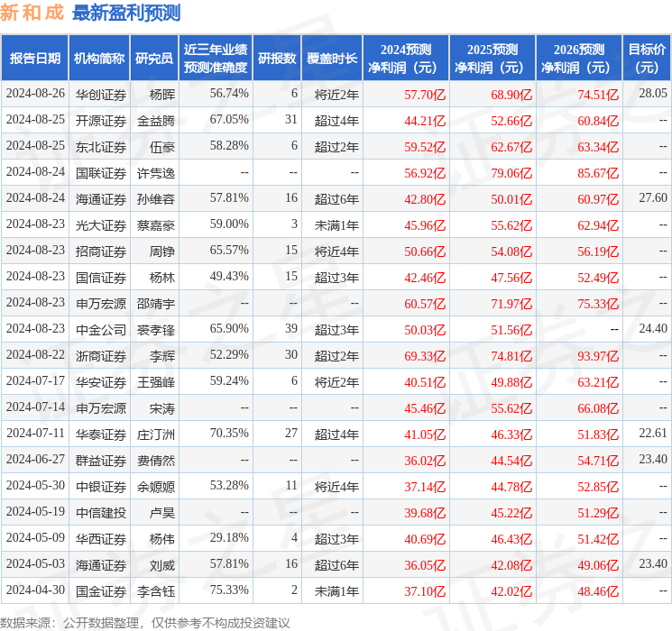
Task: Click the 研报数 column header
Action: coord(277,59)
